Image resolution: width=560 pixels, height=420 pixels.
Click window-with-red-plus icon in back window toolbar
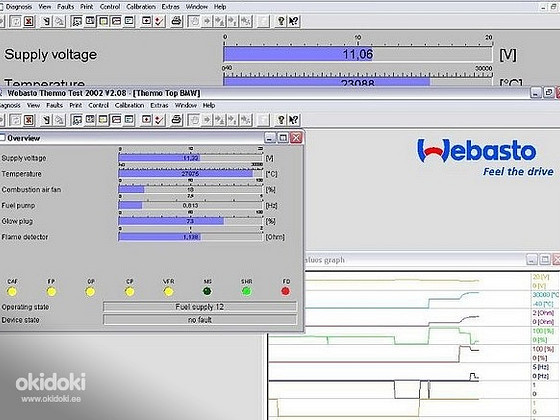[146, 21]
